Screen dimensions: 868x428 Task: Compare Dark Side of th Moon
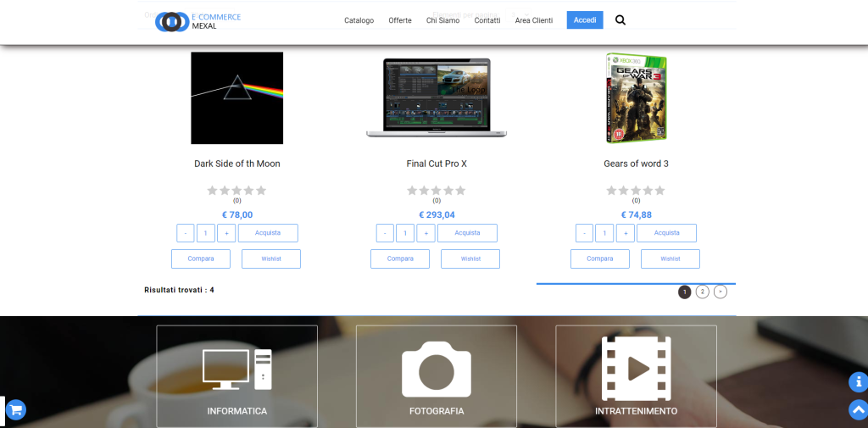click(201, 259)
